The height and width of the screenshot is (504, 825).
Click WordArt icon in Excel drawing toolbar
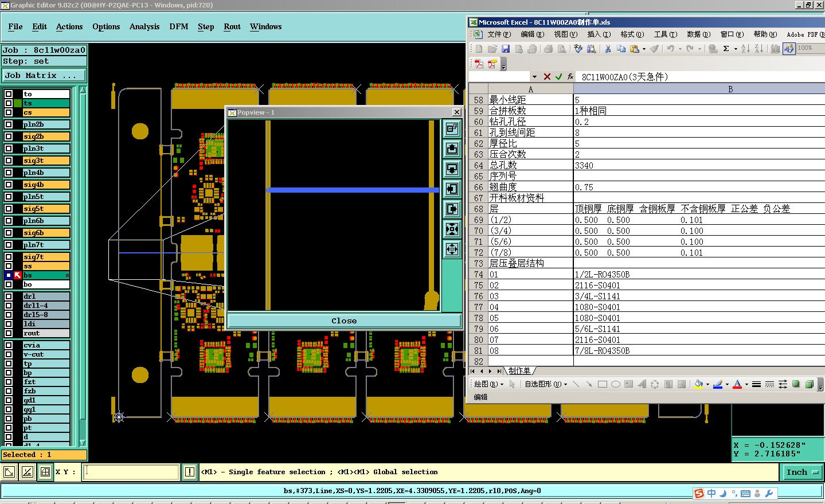point(642,384)
